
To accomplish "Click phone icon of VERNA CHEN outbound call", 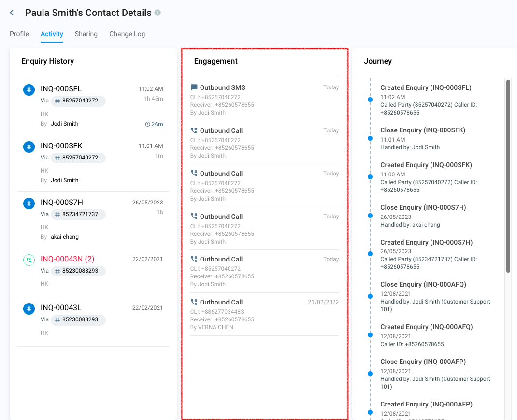I will (x=194, y=302).
